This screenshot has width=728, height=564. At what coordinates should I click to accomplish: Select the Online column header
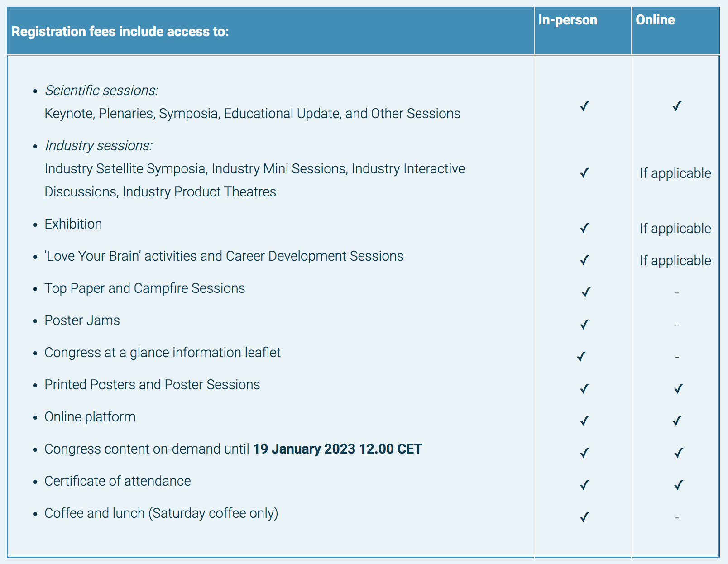pos(655,20)
